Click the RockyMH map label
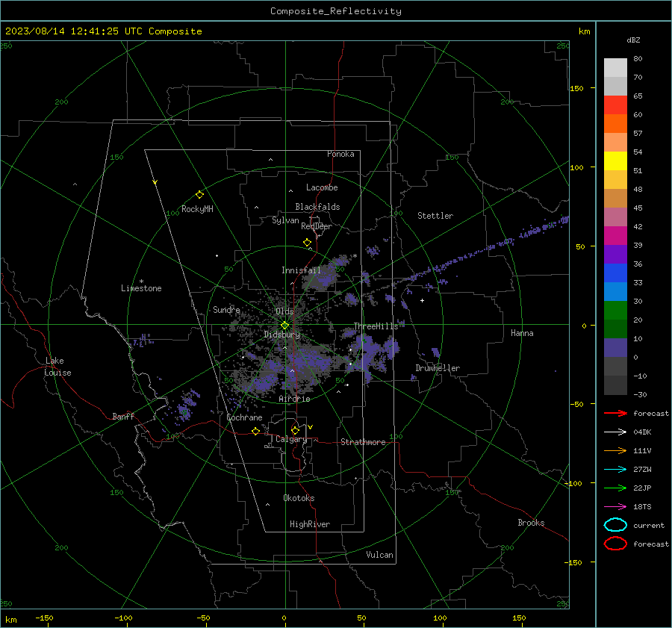The image size is (672, 628). (x=197, y=209)
